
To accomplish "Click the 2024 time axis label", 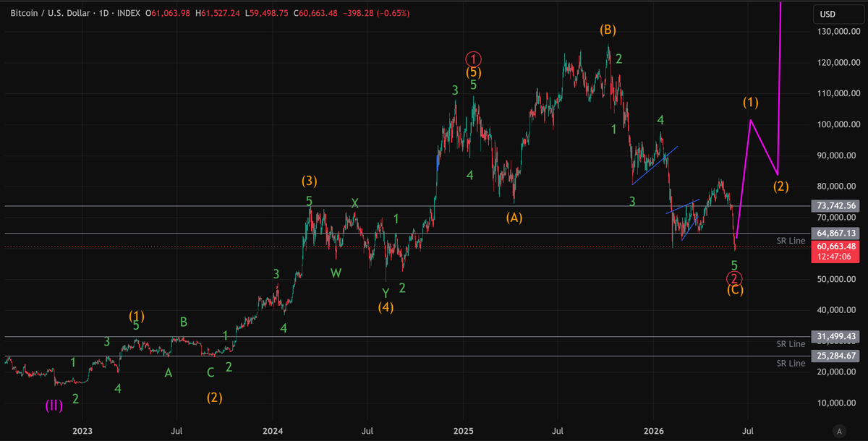I will [273, 431].
